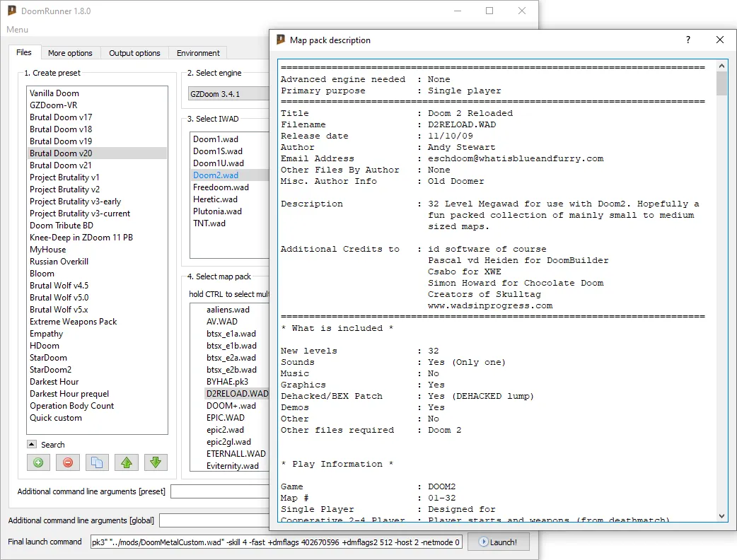Move preset down with green down arrow
The height and width of the screenshot is (560, 737).
point(156,462)
